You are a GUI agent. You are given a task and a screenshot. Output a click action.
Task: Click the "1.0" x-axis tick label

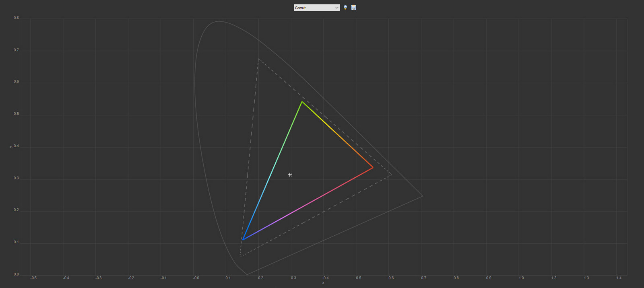pyautogui.click(x=521, y=278)
